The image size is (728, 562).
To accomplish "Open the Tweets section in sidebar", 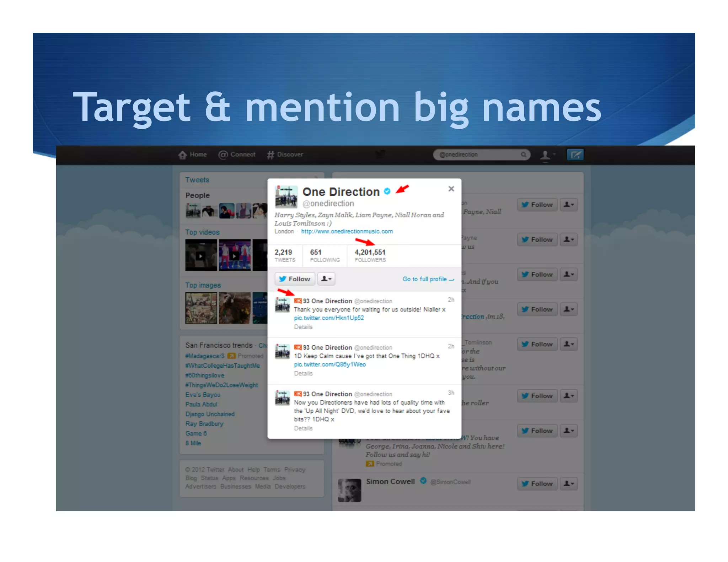I will tap(197, 180).
